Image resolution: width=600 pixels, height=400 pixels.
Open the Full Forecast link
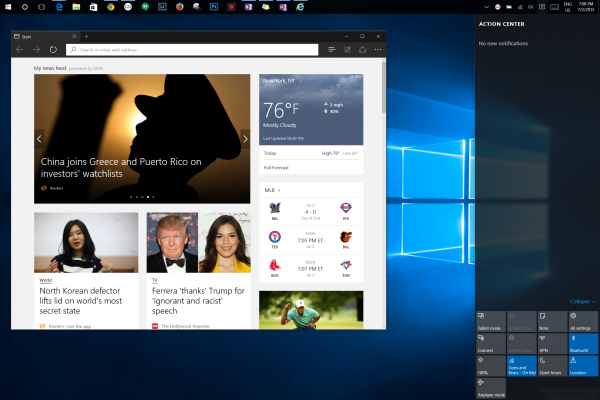click(277, 166)
